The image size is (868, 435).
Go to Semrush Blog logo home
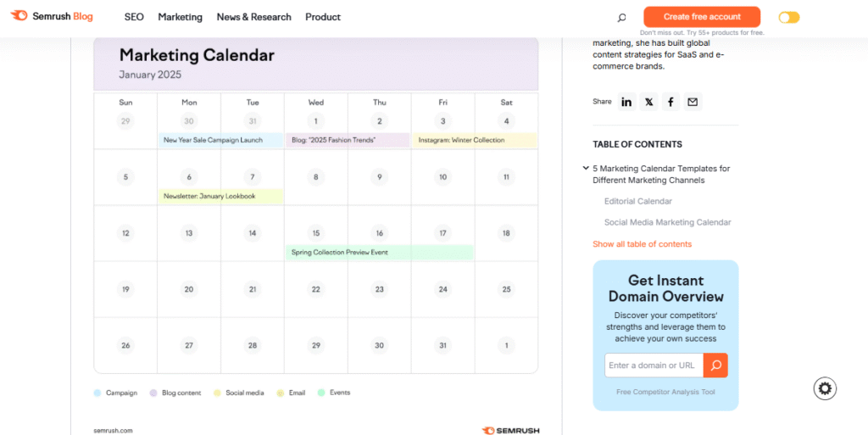pyautogui.click(x=52, y=16)
